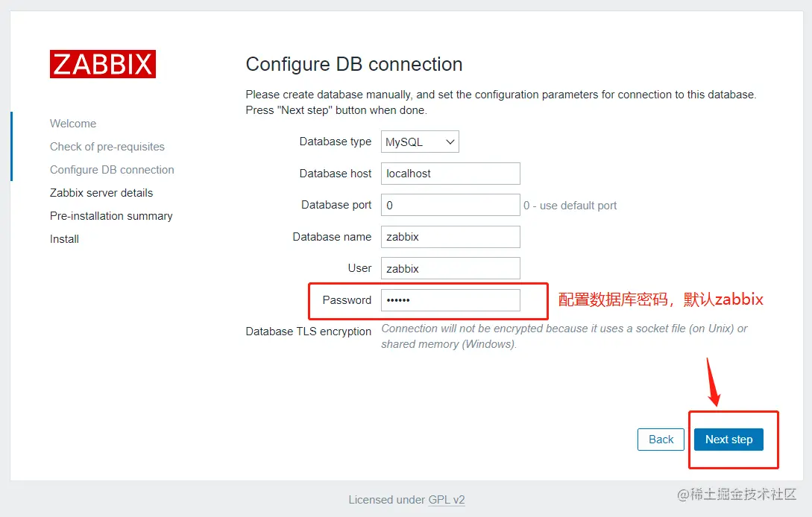Click 'Connection will not be encrypted' note
812x517 pixels.
click(x=564, y=337)
